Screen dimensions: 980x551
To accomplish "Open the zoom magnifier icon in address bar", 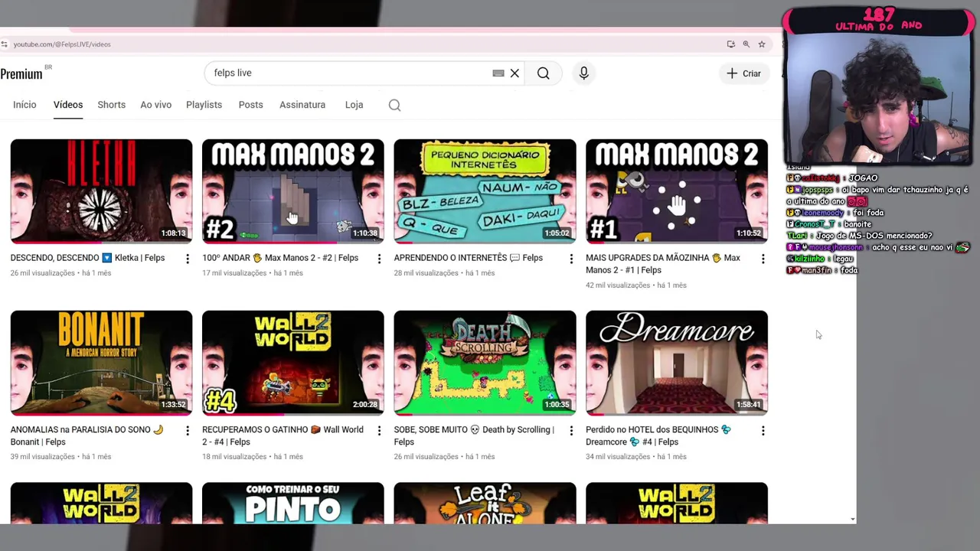I will point(746,44).
